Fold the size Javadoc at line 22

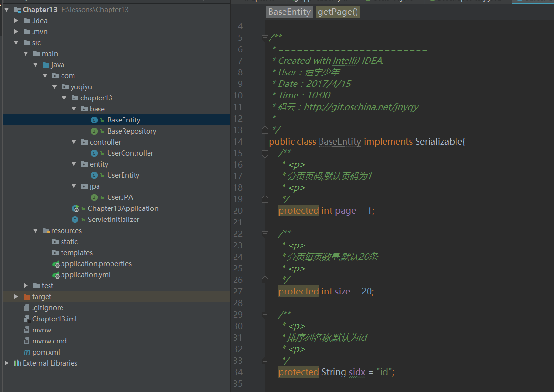[x=265, y=234]
